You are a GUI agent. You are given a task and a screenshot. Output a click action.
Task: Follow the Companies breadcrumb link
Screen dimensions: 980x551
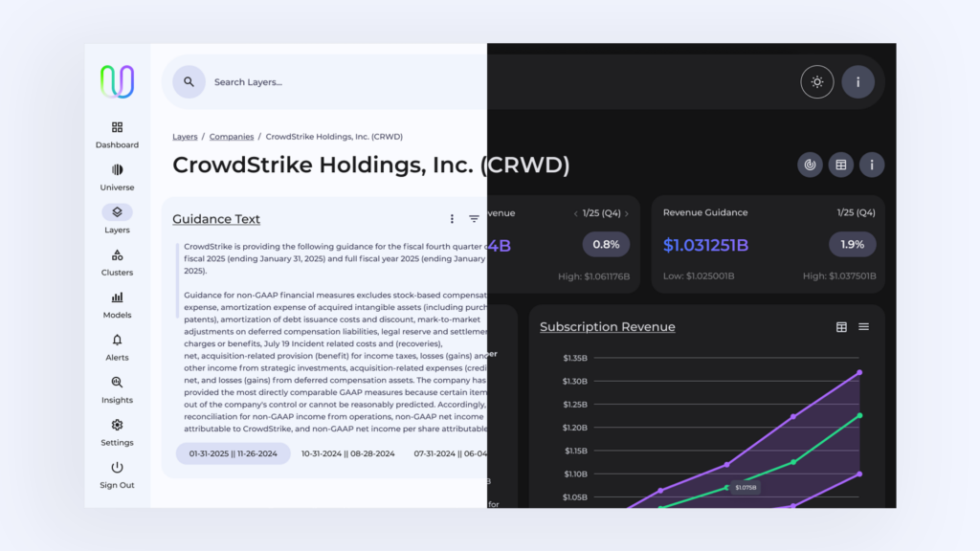click(x=232, y=136)
